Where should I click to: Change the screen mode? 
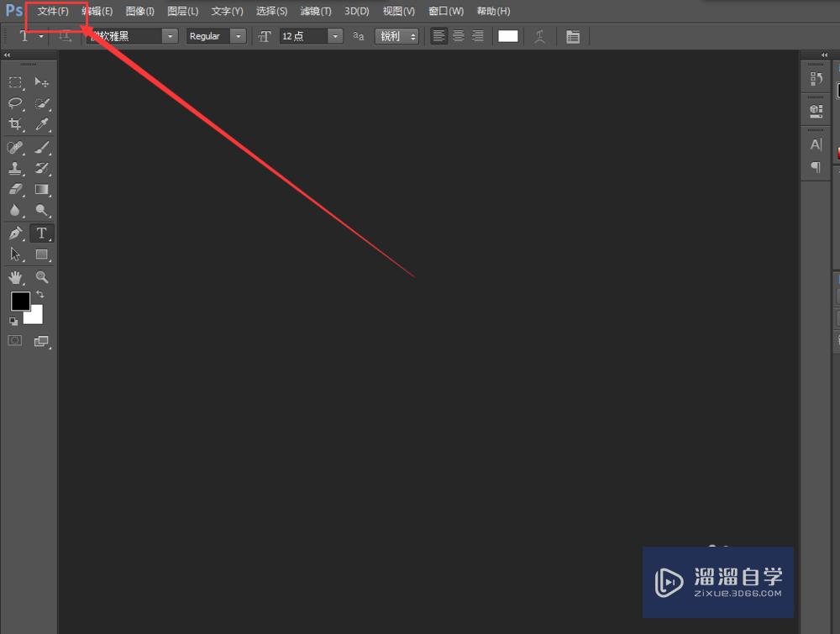[x=41, y=341]
